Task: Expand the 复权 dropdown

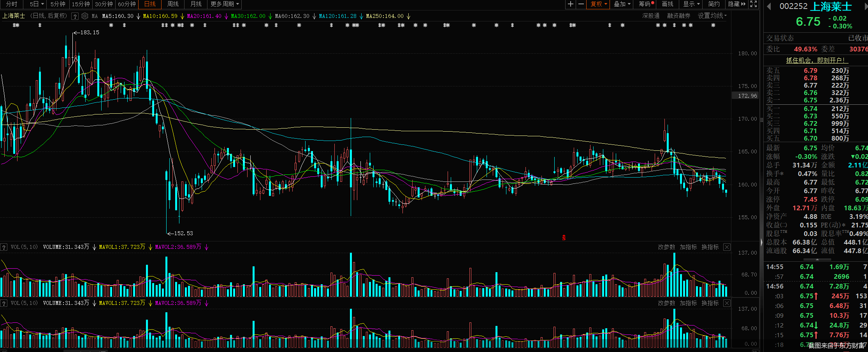Action: 599,4
